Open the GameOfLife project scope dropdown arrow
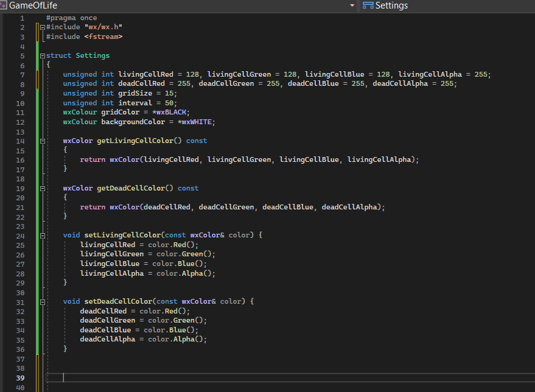 (352, 5)
